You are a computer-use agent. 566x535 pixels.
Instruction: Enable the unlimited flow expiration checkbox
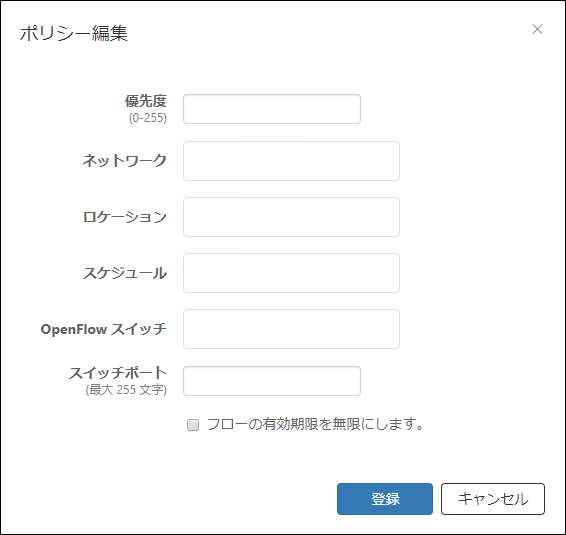click(193, 425)
